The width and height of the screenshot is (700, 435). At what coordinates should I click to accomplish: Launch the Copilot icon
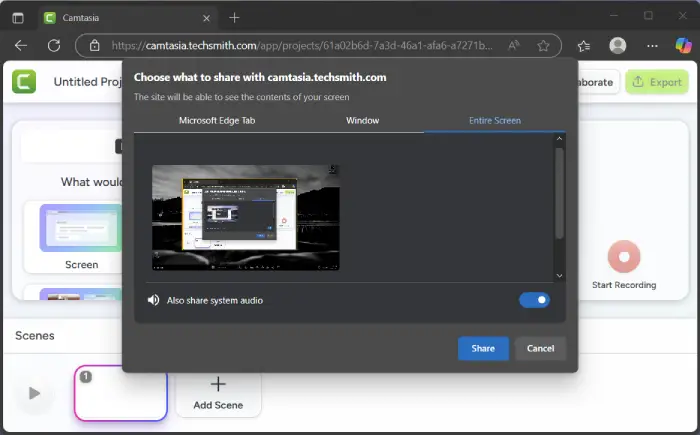pos(683,45)
